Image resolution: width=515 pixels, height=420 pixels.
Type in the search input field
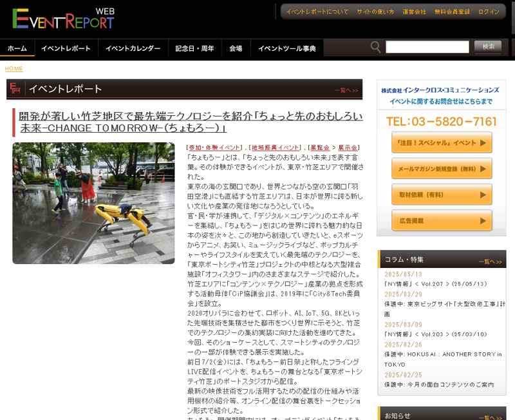coord(427,47)
